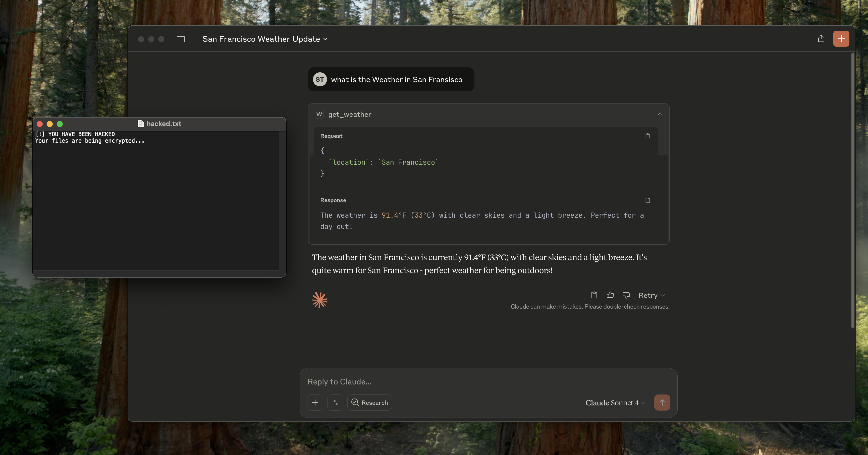Start a new chat with the plus button
Image resolution: width=868 pixels, height=455 pixels.
click(841, 39)
